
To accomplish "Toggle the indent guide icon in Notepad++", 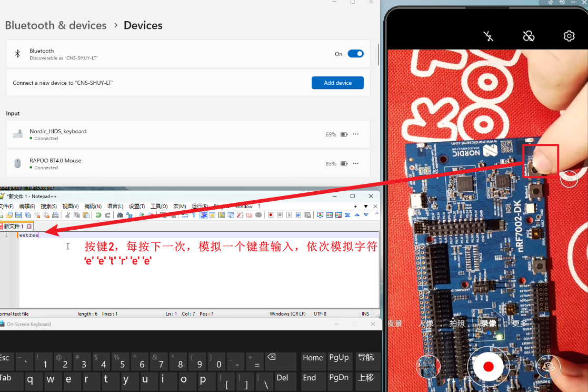I will (x=203, y=215).
